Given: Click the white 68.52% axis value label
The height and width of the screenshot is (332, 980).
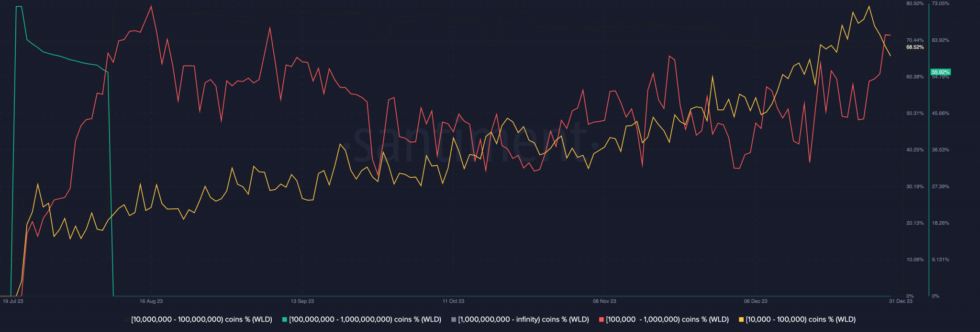Looking at the screenshot, I should (915, 47).
